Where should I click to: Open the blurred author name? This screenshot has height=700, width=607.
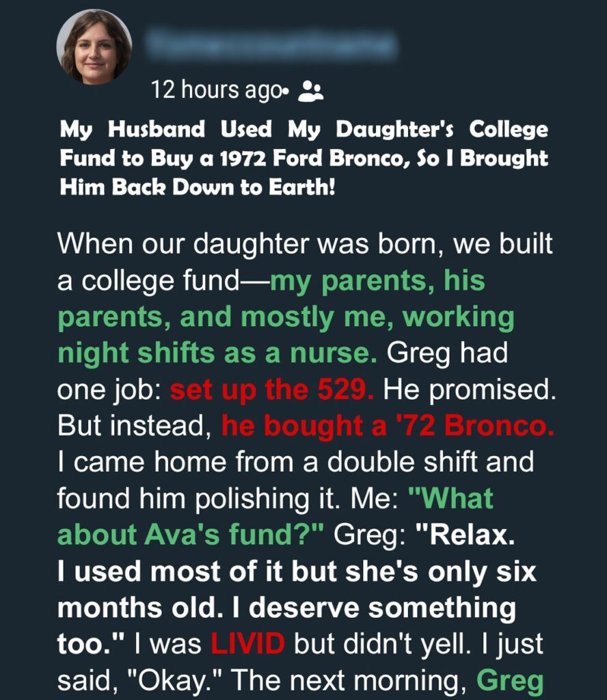point(271,44)
